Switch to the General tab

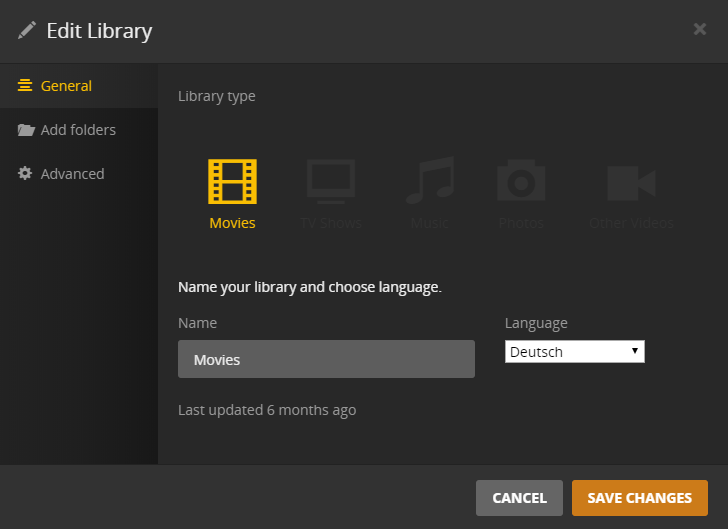click(x=66, y=86)
